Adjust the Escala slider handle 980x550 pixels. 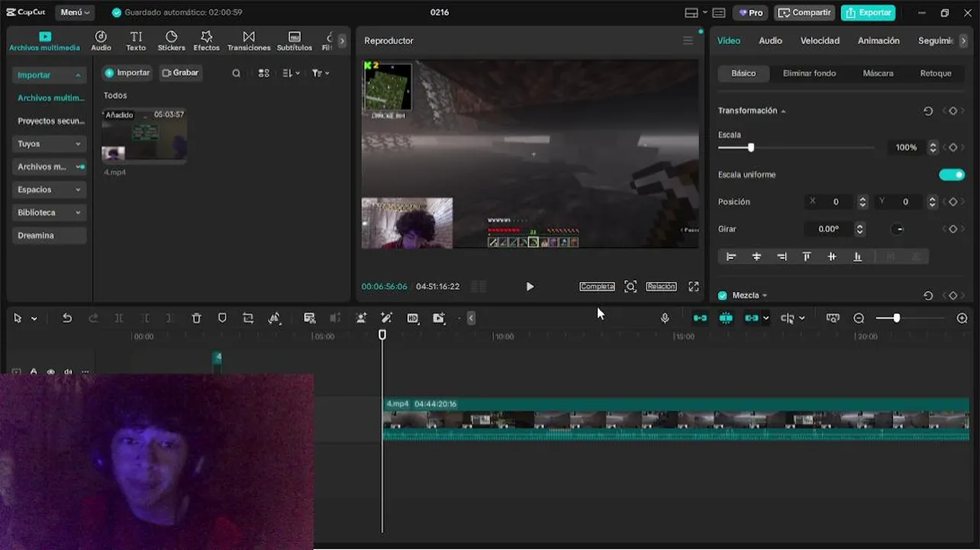click(x=751, y=147)
